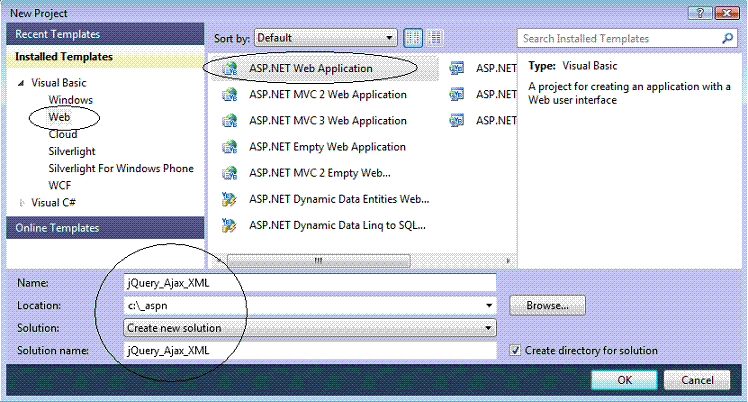The image size is (748, 402).
Task: Expand the Visual C# tree node
Action: pos(21,203)
